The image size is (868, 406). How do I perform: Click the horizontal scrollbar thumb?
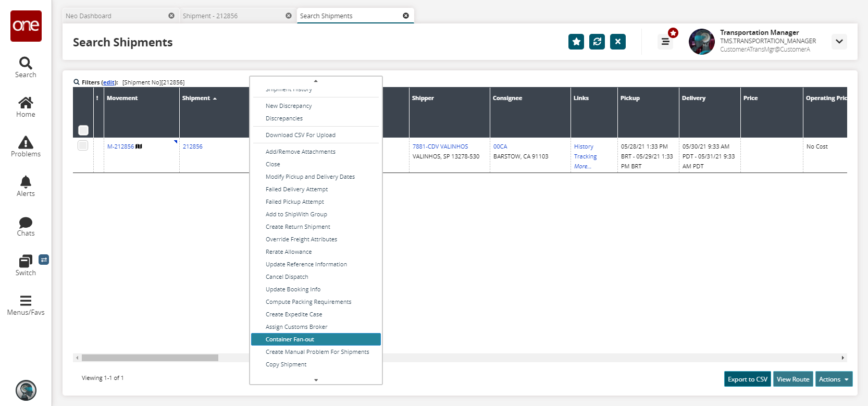pos(150,358)
